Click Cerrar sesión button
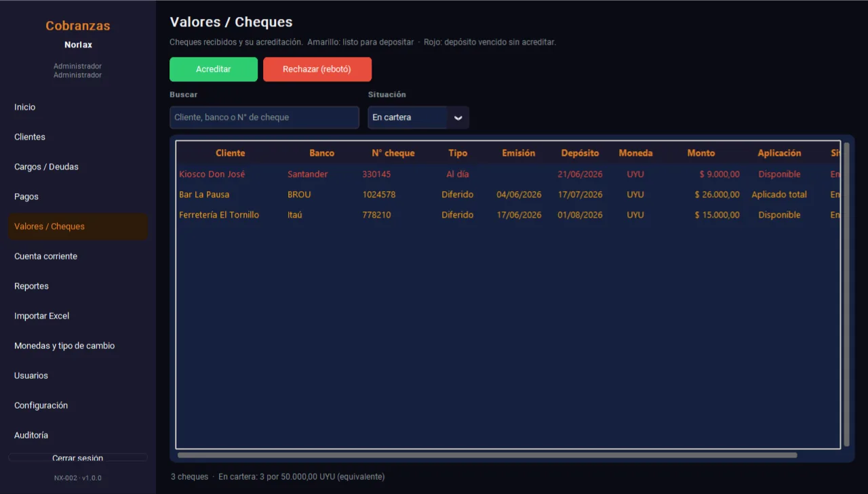 pyautogui.click(x=78, y=457)
